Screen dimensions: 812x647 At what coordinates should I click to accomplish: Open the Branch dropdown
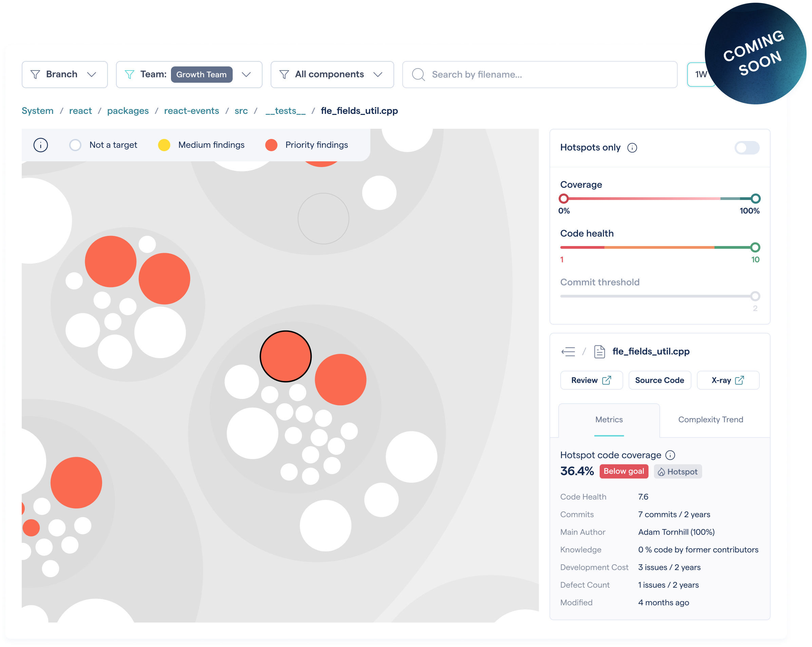click(x=65, y=75)
